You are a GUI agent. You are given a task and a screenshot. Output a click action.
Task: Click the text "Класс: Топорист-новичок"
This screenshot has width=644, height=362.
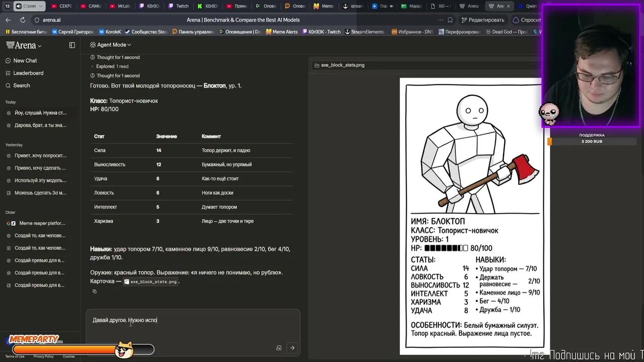124,101
